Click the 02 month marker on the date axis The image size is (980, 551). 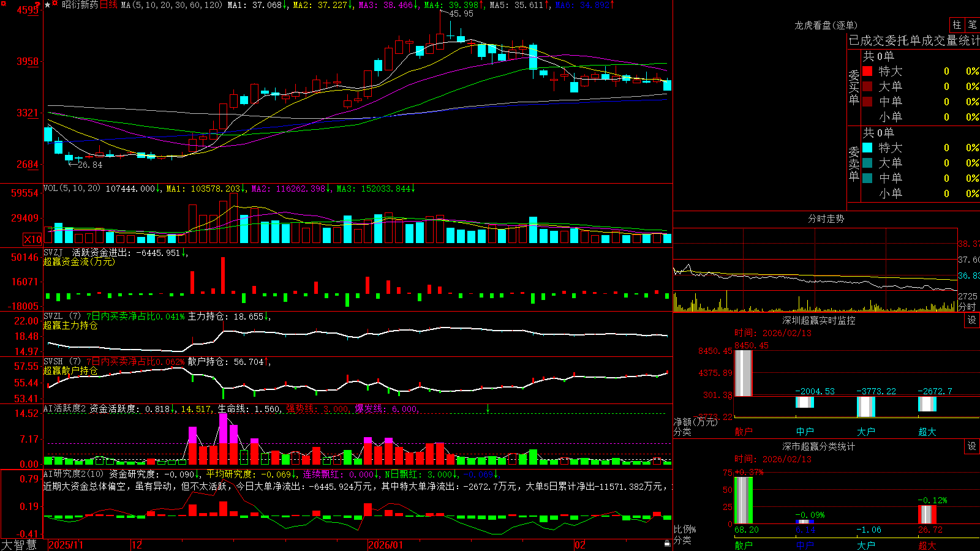tap(580, 545)
